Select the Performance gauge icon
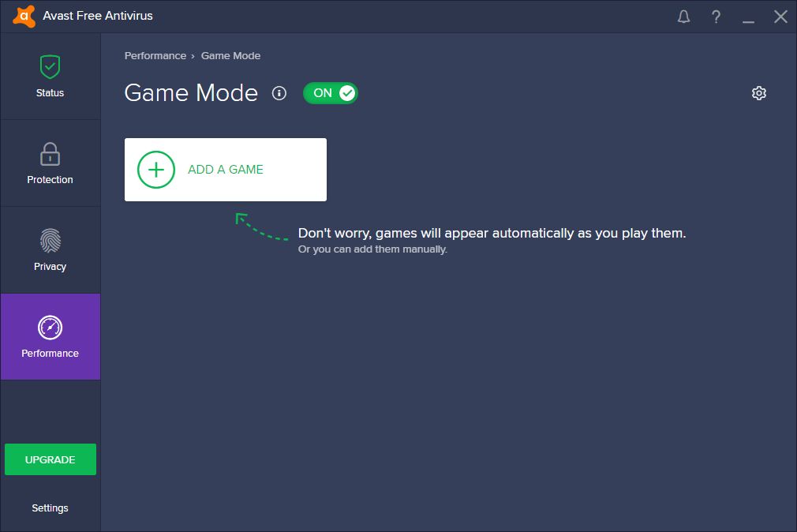This screenshot has height=532, width=797. point(50,328)
